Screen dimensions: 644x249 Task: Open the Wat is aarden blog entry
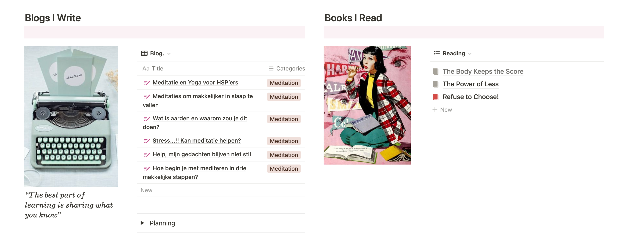coord(195,123)
